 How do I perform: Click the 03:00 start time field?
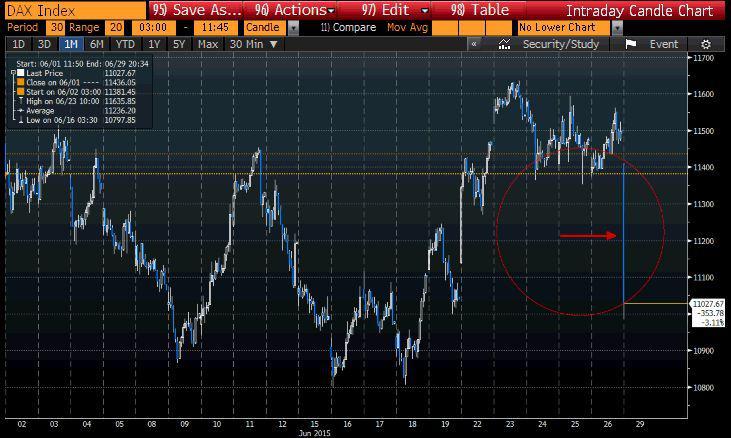(154, 28)
